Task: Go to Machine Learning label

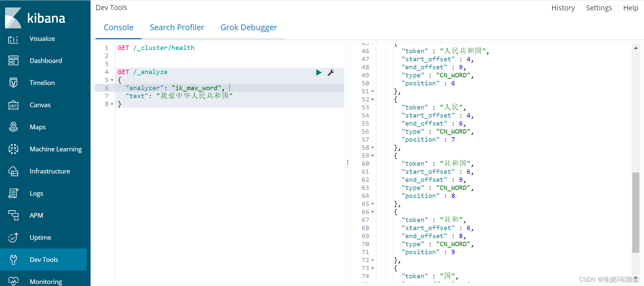Action: tap(56, 149)
